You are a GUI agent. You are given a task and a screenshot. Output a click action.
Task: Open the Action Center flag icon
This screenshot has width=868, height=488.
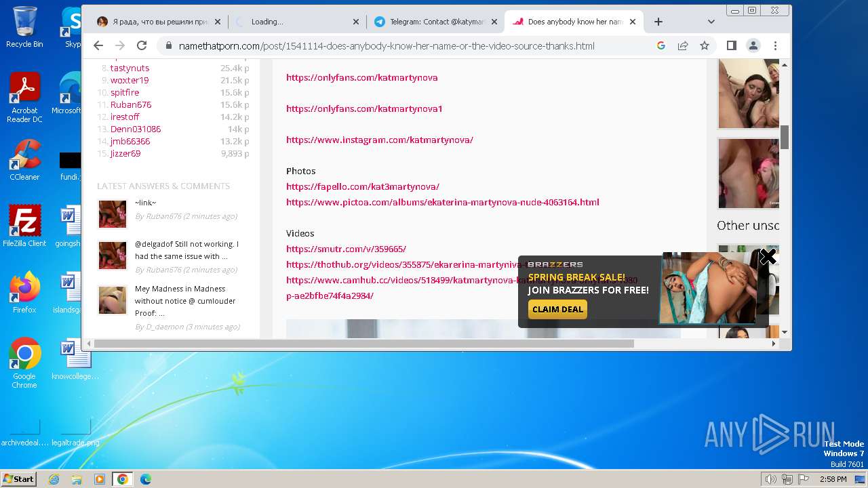(x=804, y=479)
